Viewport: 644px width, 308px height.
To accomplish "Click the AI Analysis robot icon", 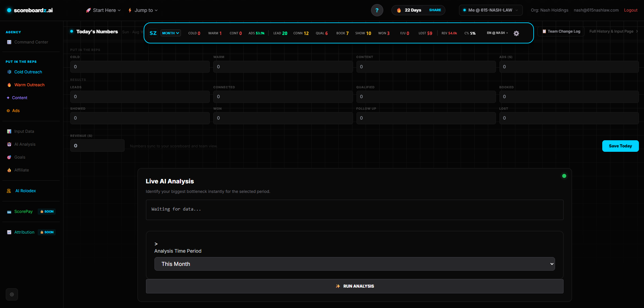I will (x=9, y=144).
